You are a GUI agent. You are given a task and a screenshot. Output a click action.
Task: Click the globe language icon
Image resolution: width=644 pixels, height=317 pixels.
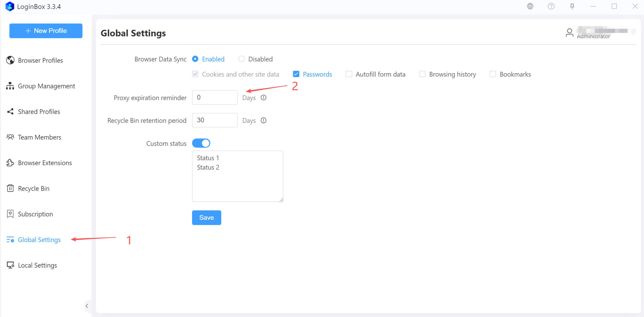[530, 6]
